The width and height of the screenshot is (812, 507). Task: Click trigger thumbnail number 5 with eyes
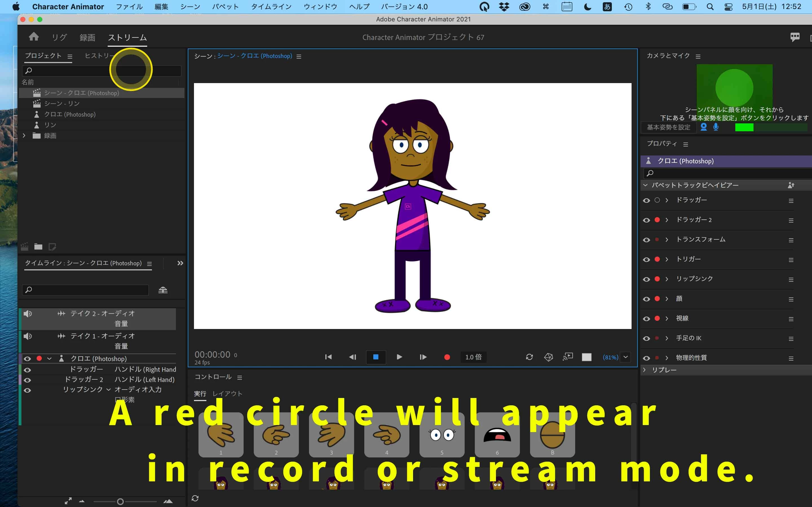[442, 435]
